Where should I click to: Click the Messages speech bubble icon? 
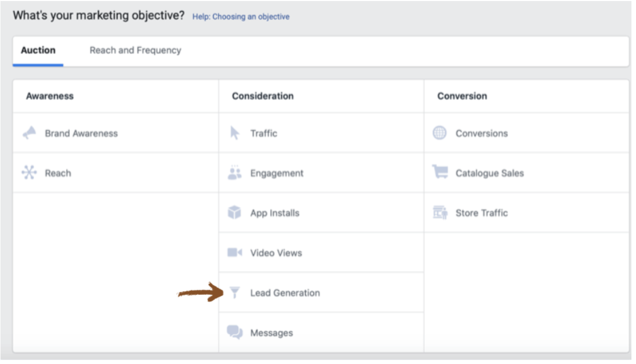pyautogui.click(x=236, y=332)
